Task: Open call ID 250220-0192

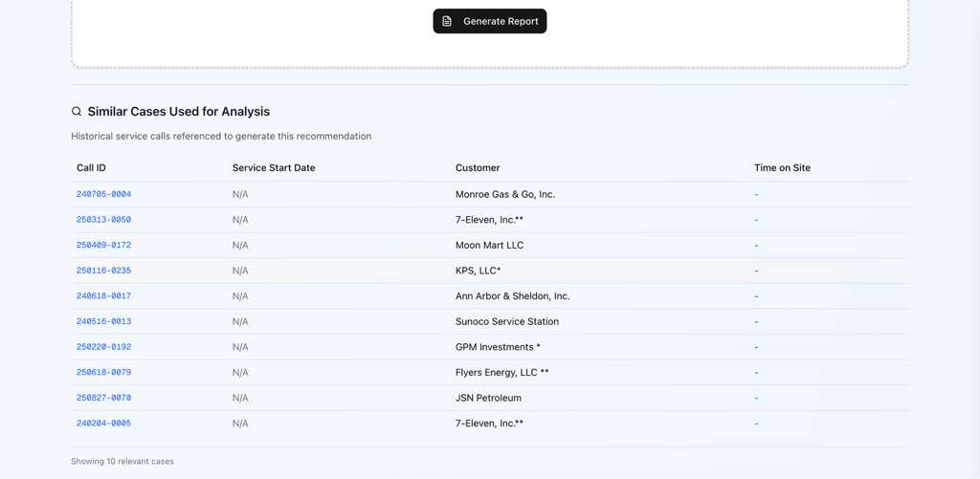Action: point(103,347)
